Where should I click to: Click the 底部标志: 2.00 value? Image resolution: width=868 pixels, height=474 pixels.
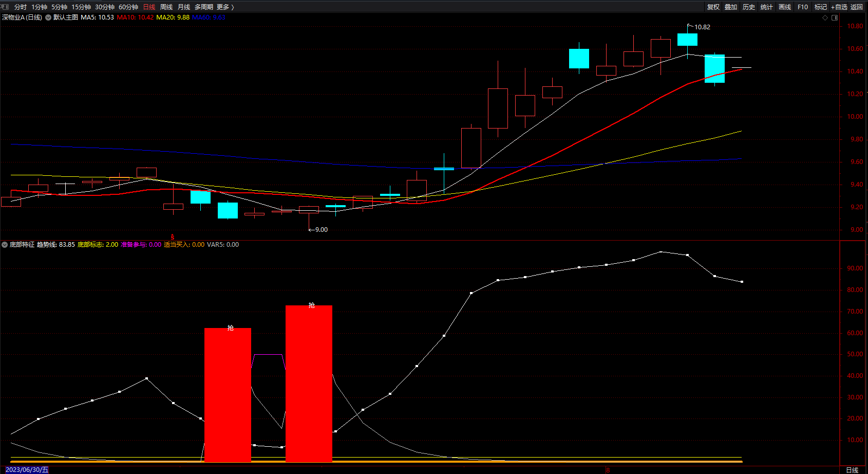pyautogui.click(x=98, y=245)
